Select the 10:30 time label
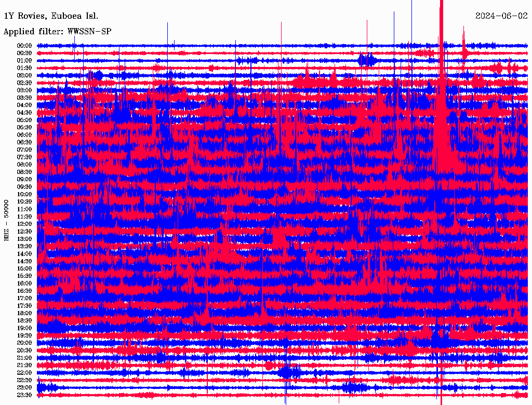 coord(24,202)
